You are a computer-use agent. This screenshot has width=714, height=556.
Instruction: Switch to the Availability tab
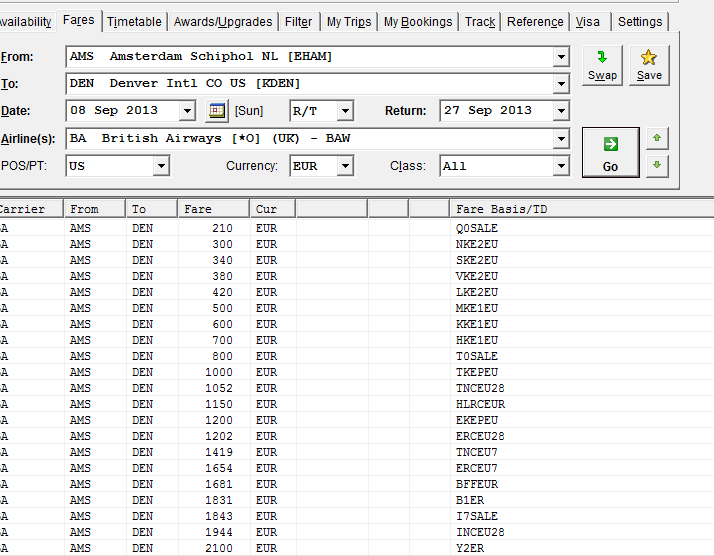[26, 22]
